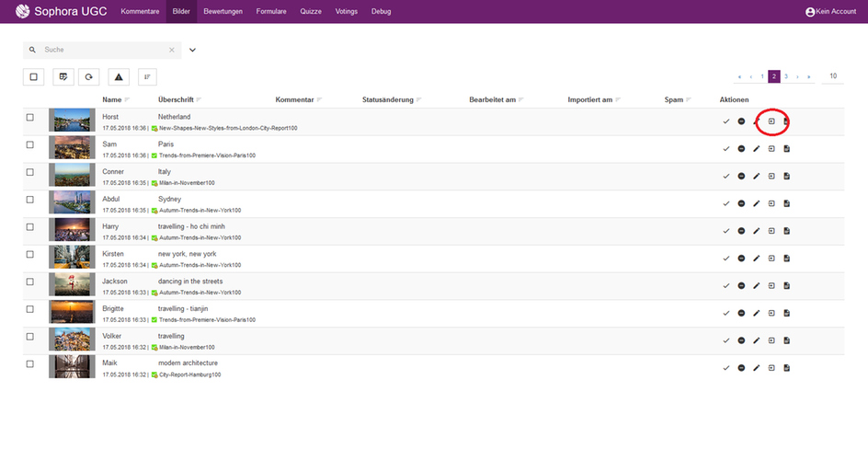This screenshot has width=868, height=472.
Task: Click the warning triangle toolbar button
Action: pos(119,77)
